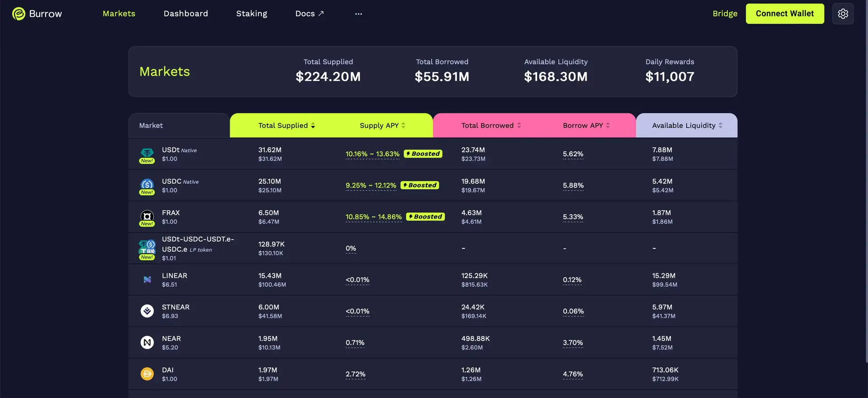The image size is (868, 398).
Task: Click the NEAR token icon
Action: click(147, 343)
